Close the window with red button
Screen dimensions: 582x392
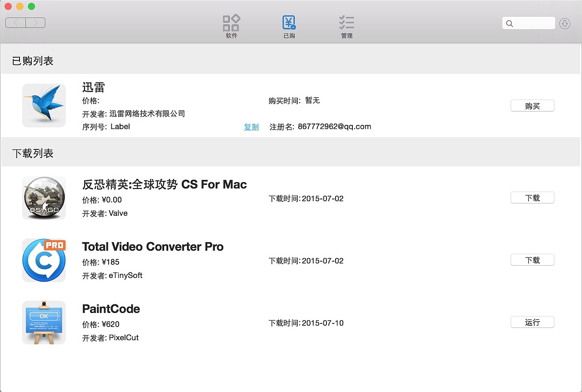pos(8,6)
